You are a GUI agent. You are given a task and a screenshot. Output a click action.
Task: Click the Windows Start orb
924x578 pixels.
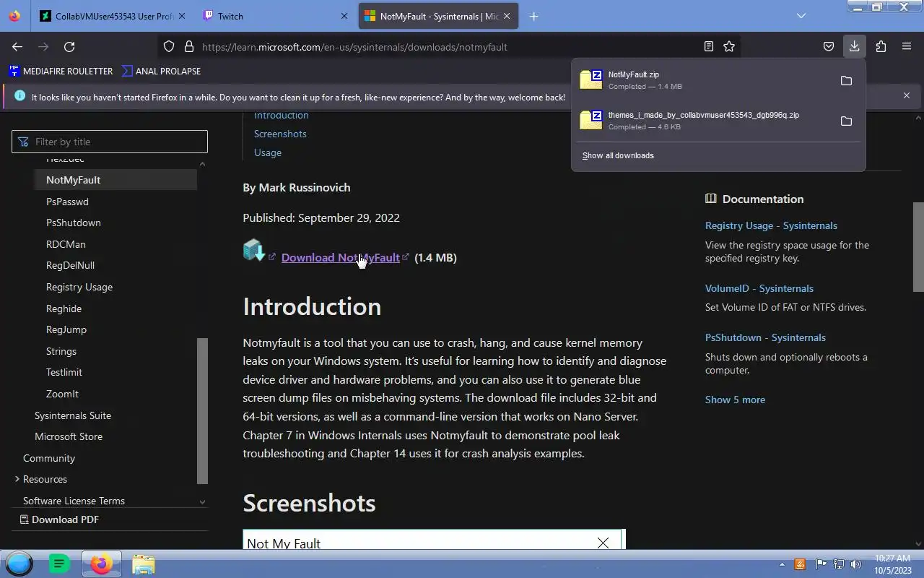click(x=19, y=564)
